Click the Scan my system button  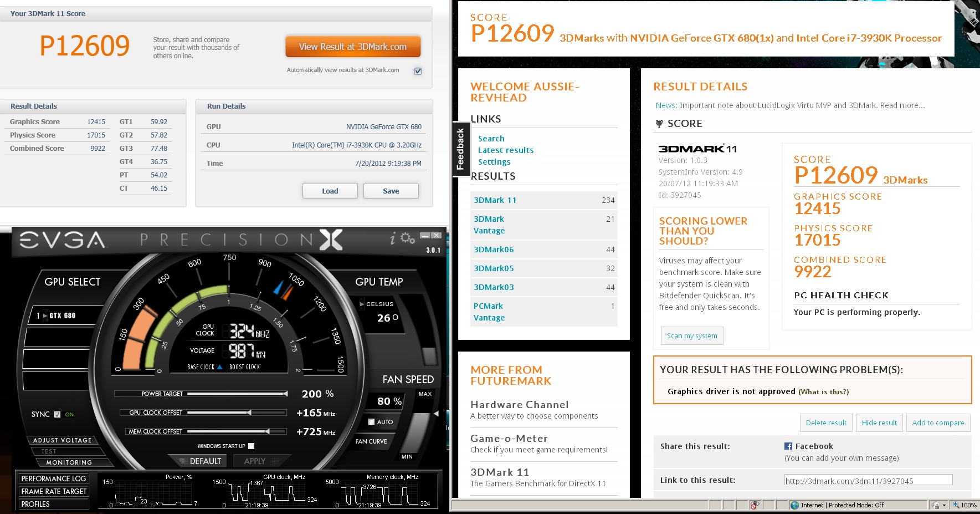692,336
